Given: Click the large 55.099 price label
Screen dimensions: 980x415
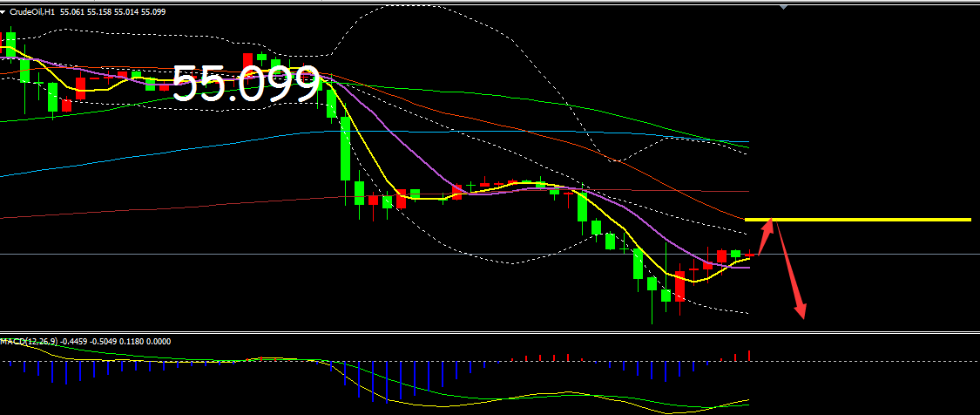Looking at the screenshot, I should (x=246, y=85).
